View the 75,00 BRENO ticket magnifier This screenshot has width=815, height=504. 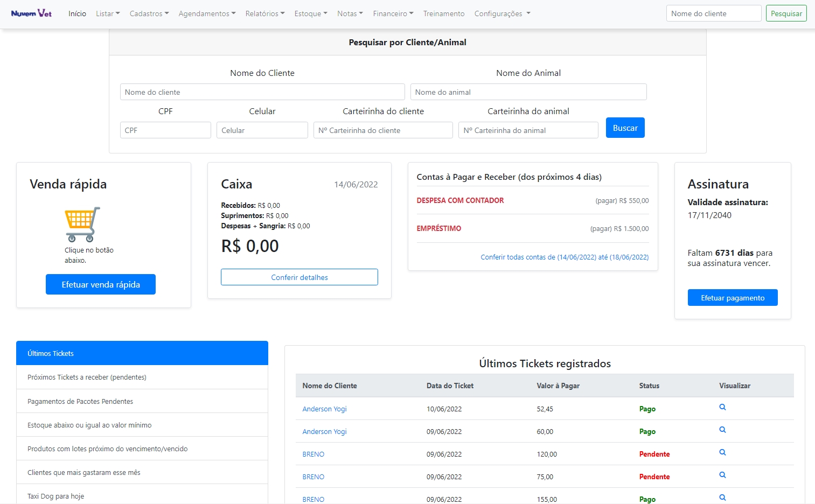(x=722, y=475)
